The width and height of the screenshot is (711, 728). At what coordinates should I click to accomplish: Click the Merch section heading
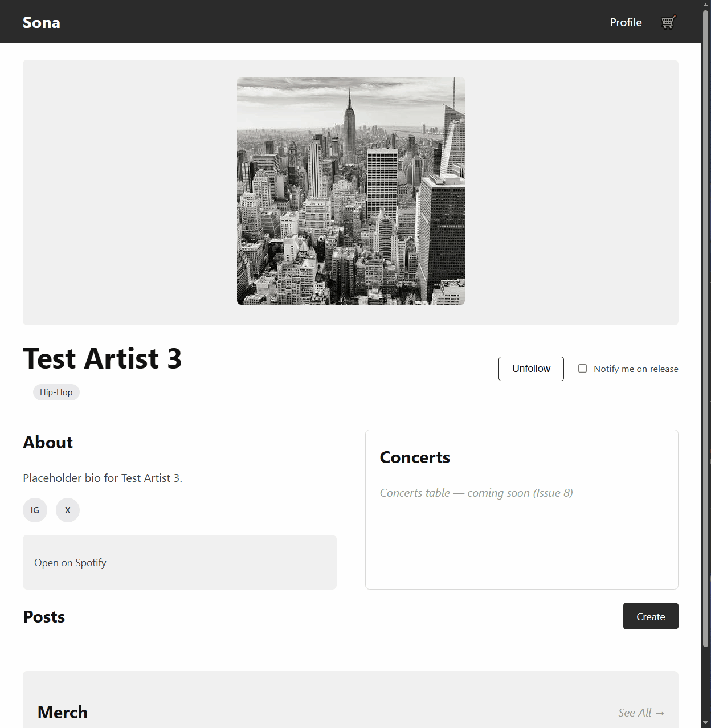click(x=63, y=713)
